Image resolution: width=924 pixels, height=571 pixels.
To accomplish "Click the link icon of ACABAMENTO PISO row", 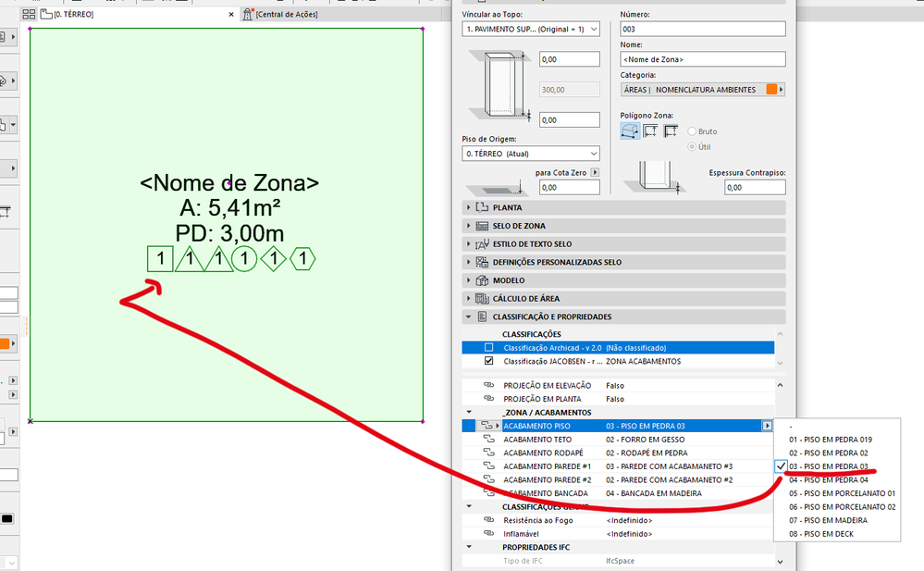I will point(487,426).
